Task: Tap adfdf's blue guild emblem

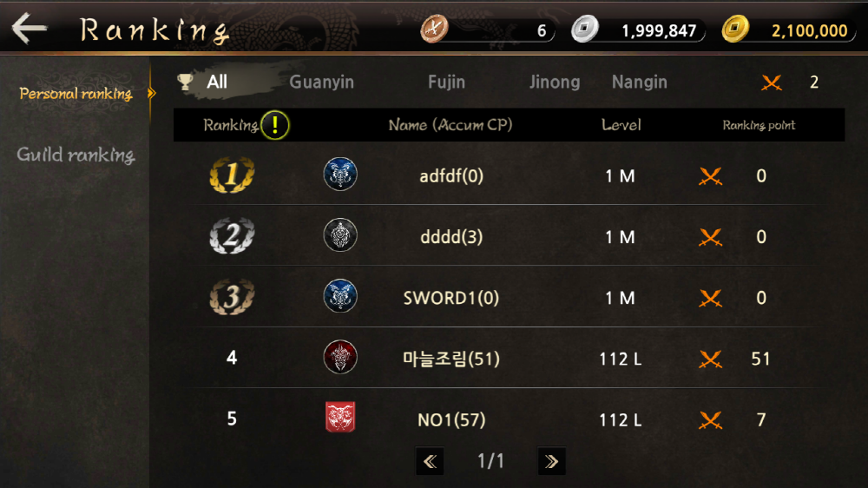Action: click(340, 174)
